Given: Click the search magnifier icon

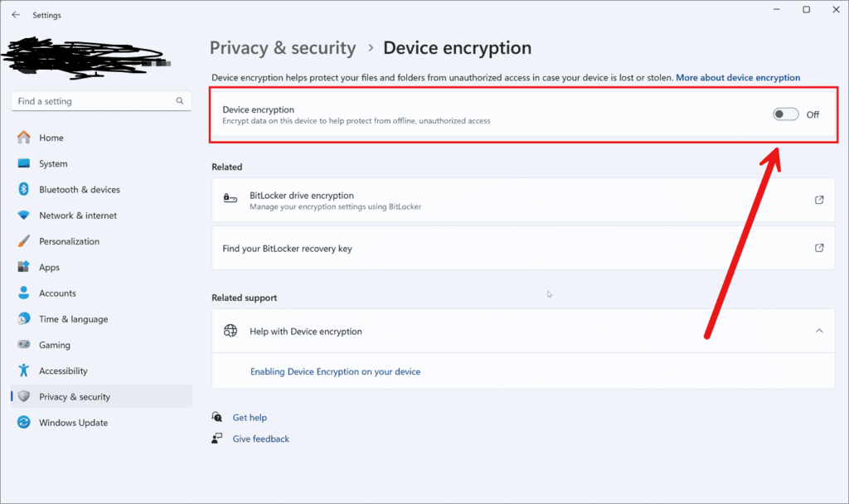Looking at the screenshot, I should [179, 101].
